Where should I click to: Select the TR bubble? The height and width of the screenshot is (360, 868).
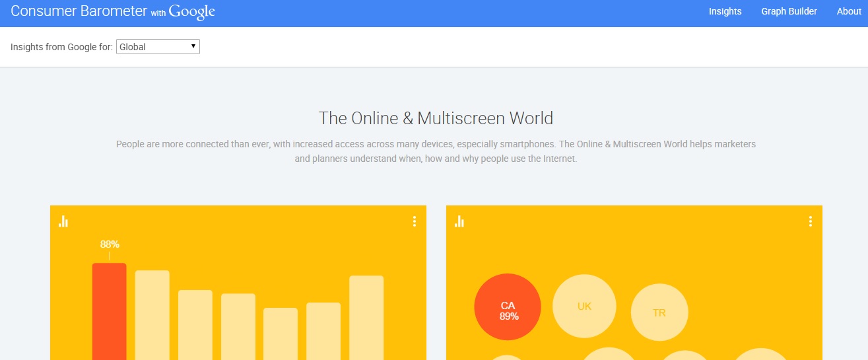pos(659,312)
